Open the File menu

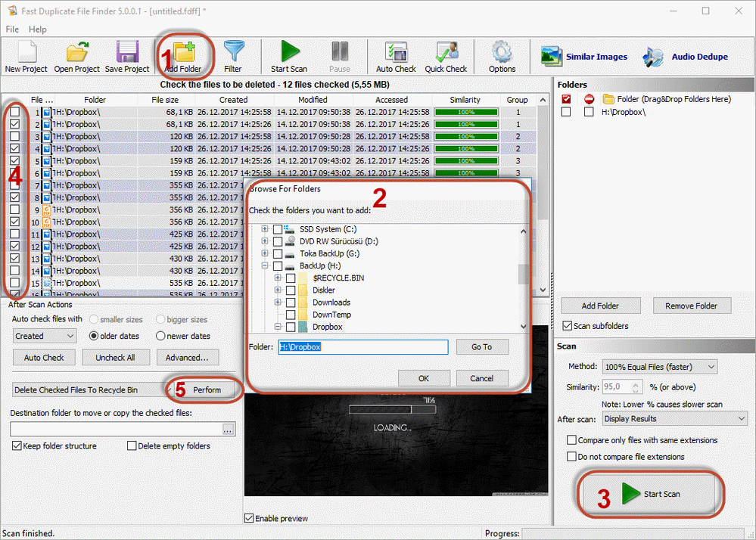tap(13, 29)
